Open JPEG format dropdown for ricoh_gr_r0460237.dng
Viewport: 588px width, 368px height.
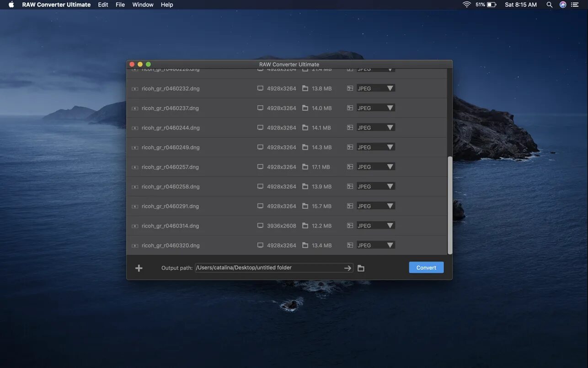click(375, 108)
